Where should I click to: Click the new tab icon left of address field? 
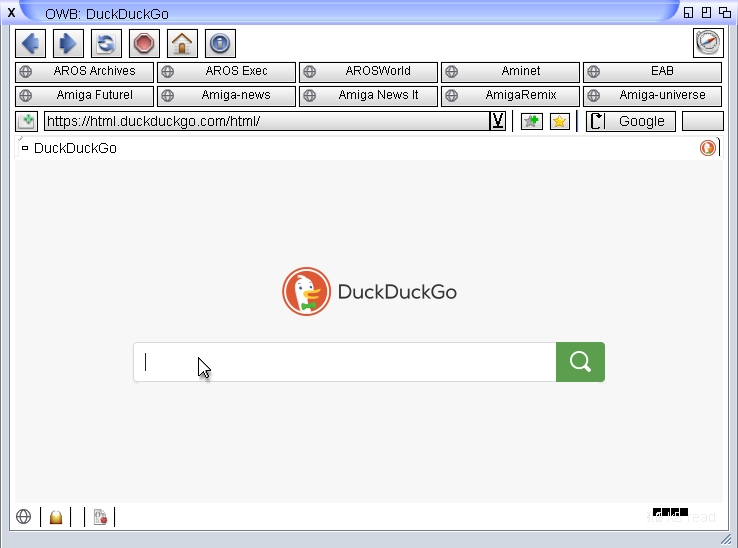(x=27, y=121)
